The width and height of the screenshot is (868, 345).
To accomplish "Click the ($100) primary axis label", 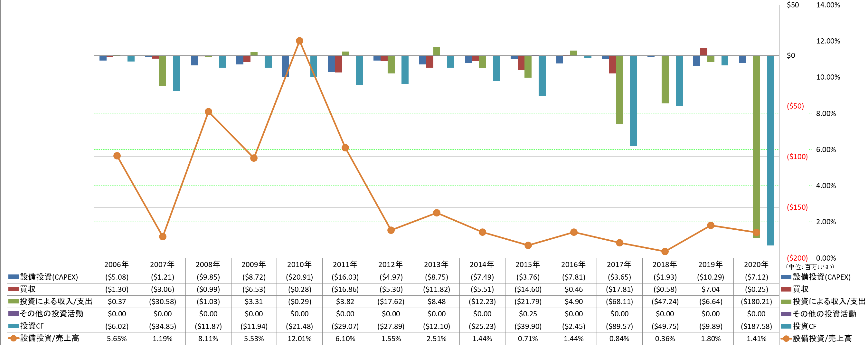I will [x=797, y=157].
